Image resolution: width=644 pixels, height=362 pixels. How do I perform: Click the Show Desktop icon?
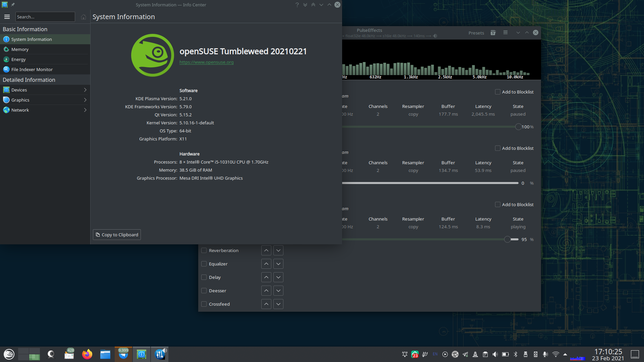tap(635, 354)
